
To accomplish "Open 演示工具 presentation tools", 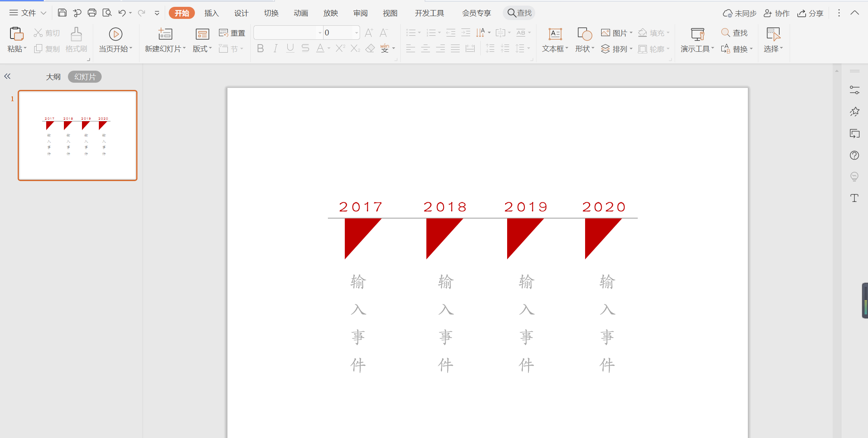I will pyautogui.click(x=696, y=40).
